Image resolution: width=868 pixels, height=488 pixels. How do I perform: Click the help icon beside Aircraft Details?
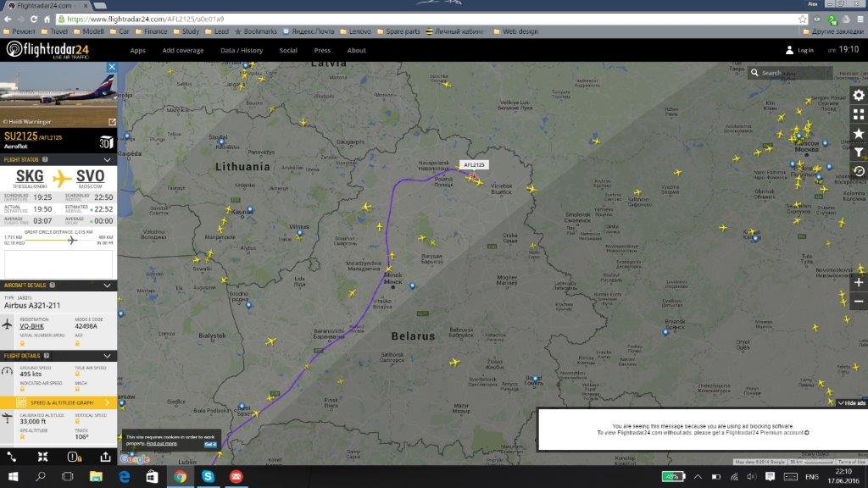52,285
